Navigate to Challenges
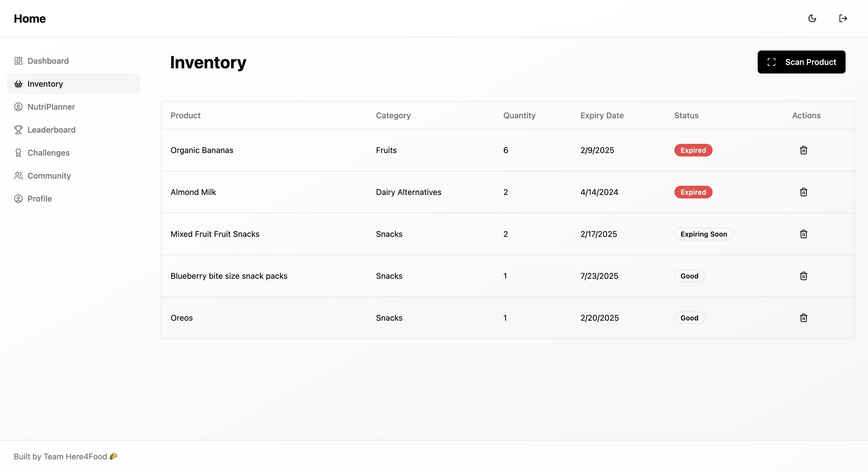The image size is (868, 472). pos(48,153)
